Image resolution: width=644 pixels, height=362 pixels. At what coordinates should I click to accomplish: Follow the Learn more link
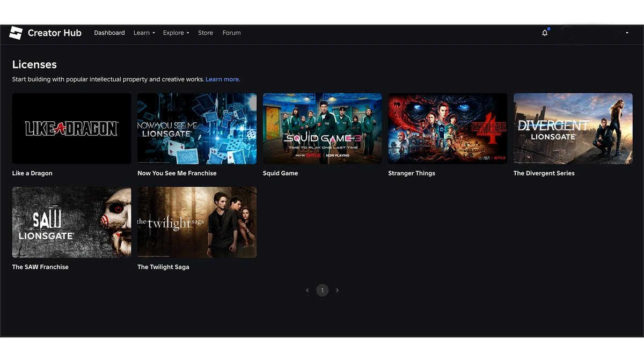click(x=223, y=79)
